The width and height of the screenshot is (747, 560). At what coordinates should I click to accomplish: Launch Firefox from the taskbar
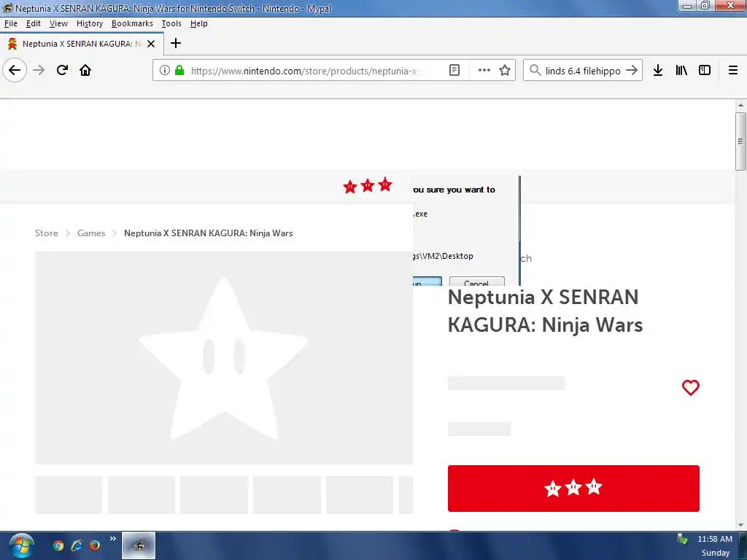tap(95, 545)
